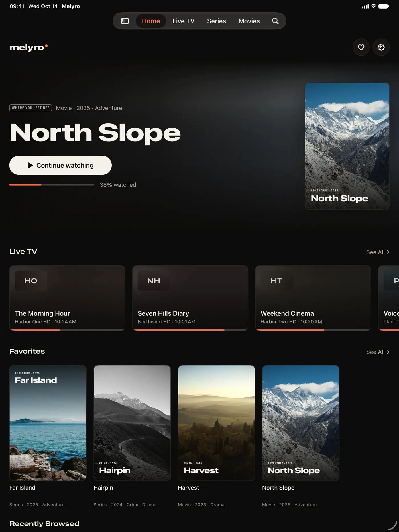Switch to Live TV tab
399x532 pixels.
click(183, 21)
